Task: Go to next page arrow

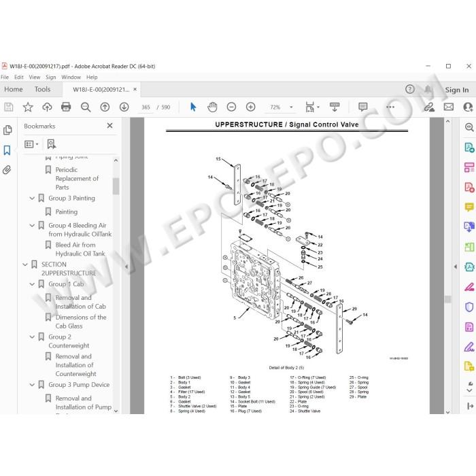Action: [x=124, y=107]
